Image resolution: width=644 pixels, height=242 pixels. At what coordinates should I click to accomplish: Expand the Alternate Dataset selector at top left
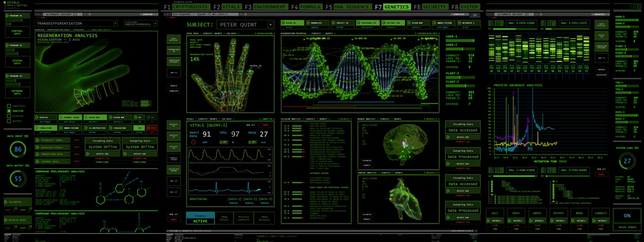[x=39, y=14]
